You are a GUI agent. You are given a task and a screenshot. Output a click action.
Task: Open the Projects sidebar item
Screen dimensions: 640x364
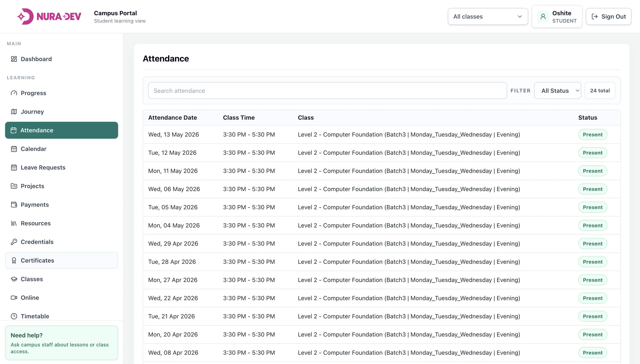tap(62, 186)
